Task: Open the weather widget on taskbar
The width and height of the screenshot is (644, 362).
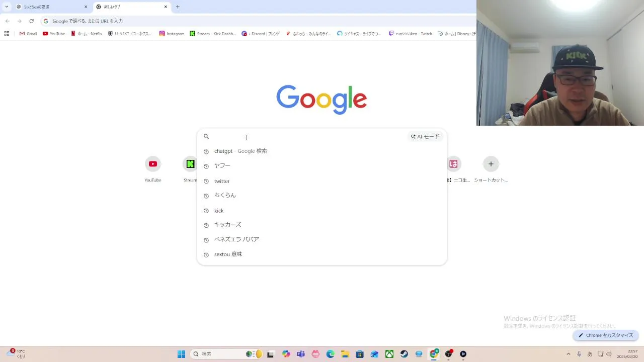Action: [15, 354]
